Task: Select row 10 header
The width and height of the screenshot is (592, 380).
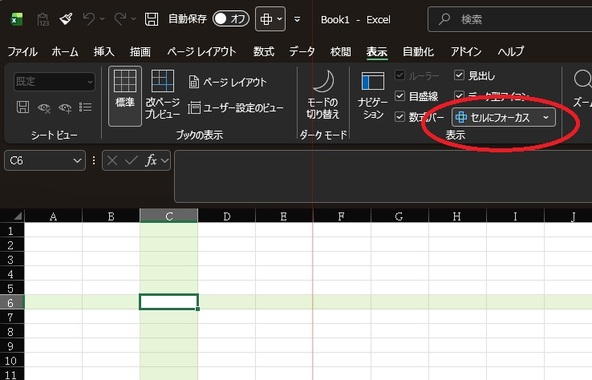Action: pyautogui.click(x=12, y=360)
